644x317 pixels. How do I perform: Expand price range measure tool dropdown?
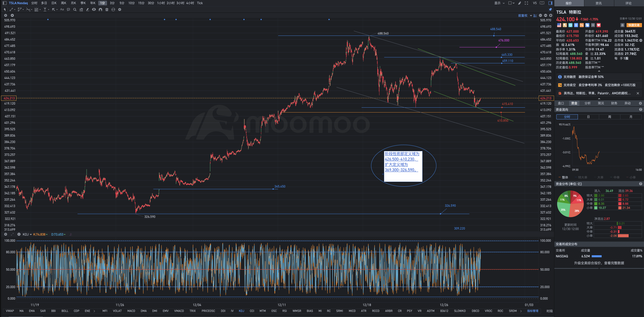49,10
